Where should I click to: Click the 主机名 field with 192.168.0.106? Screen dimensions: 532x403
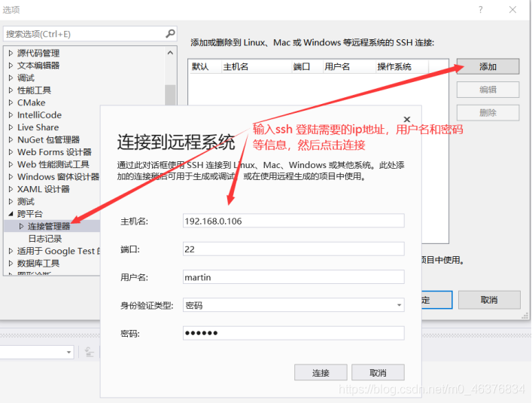[293, 221]
